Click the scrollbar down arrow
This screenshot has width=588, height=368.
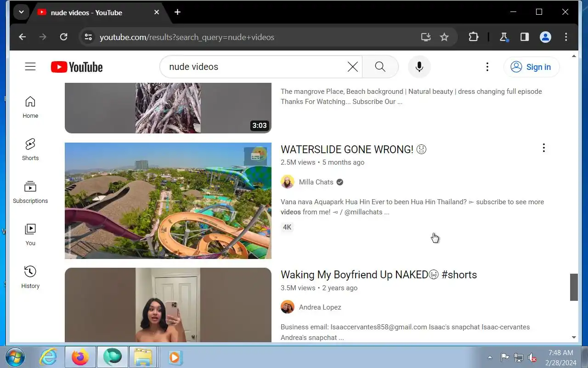point(574,337)
